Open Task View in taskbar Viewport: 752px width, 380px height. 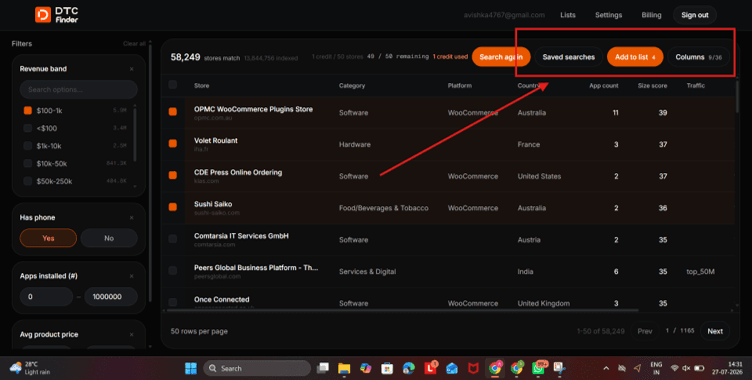click(x=323, y=368)
